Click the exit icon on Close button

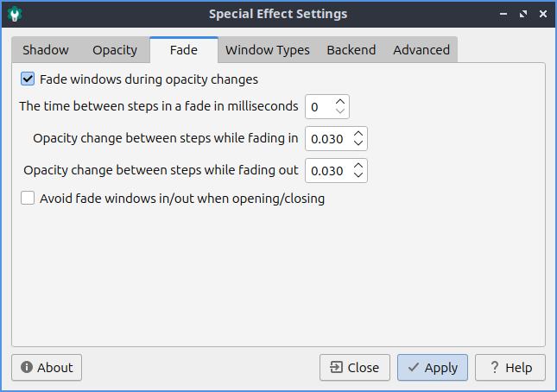click(x=336, y=368)
